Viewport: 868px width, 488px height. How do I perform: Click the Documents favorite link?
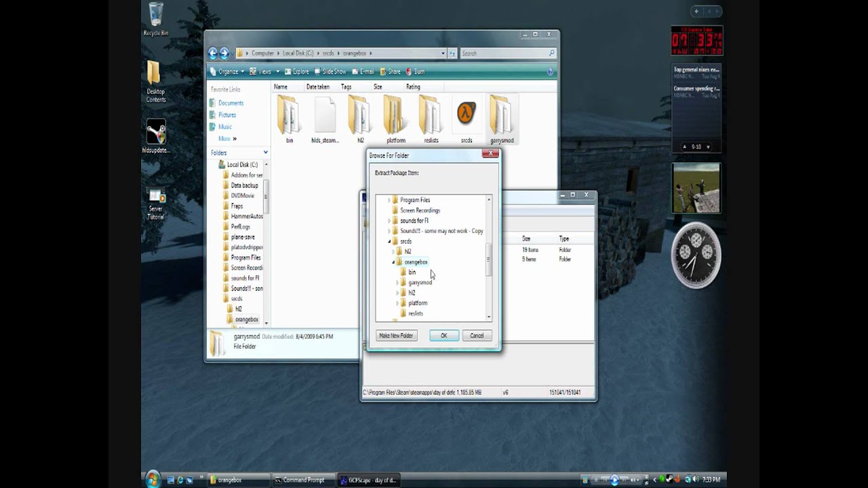click(x=231, y=103)
